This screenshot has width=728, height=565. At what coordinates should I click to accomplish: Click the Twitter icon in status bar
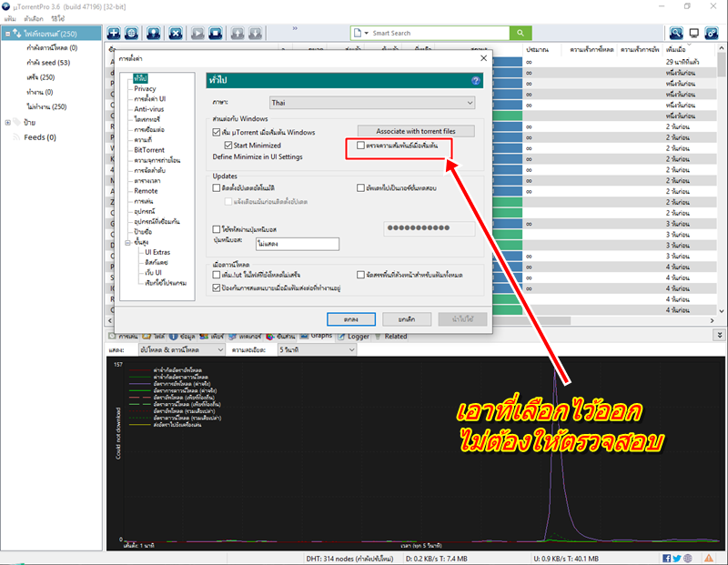click(x=677, y=559)
